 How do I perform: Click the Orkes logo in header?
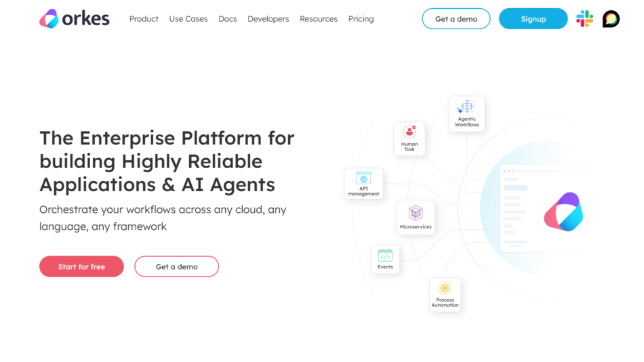point(75,19)
